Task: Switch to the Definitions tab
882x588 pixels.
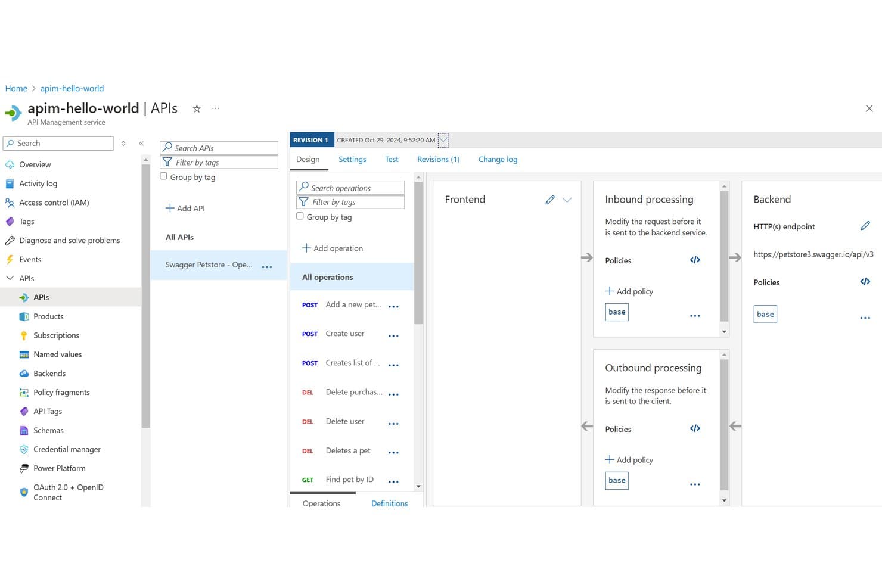Action: click(x=389, y=503)
